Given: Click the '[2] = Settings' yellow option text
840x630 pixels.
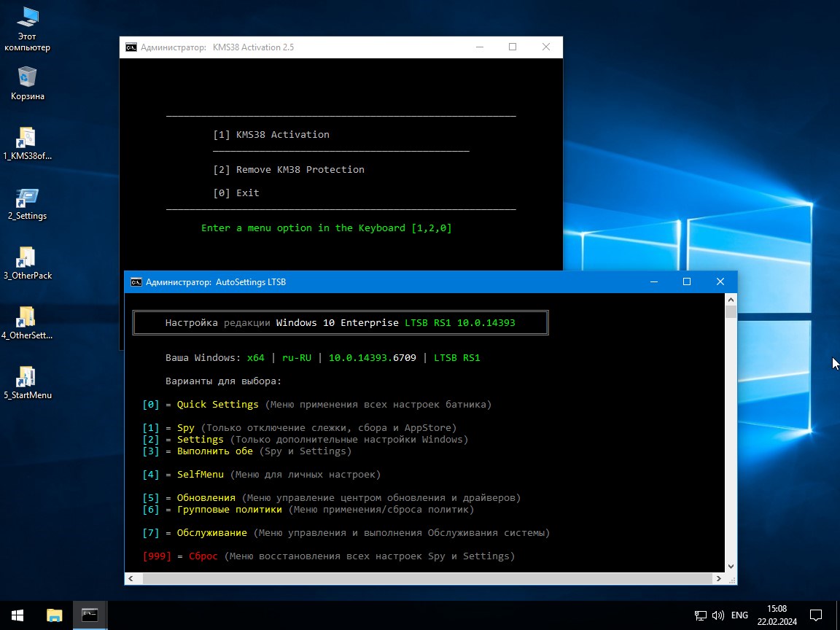Looking at the screenshot, I should [x=201, y=439].
